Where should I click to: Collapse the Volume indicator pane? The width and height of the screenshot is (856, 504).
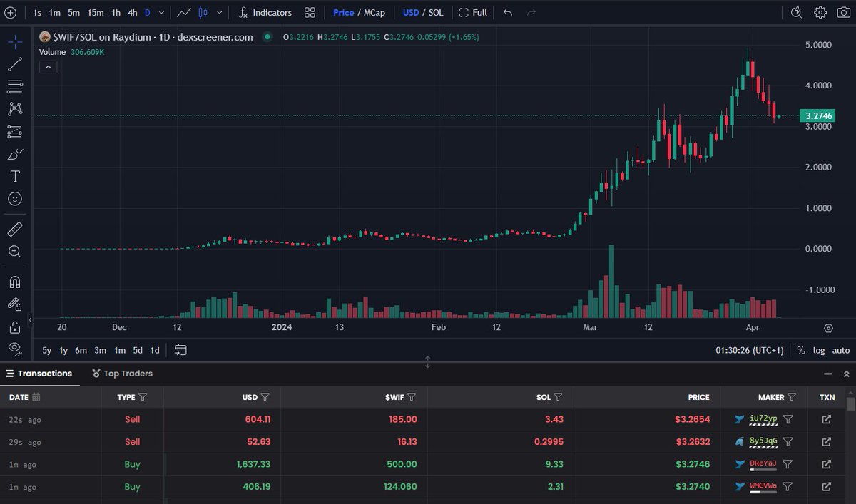48,66
